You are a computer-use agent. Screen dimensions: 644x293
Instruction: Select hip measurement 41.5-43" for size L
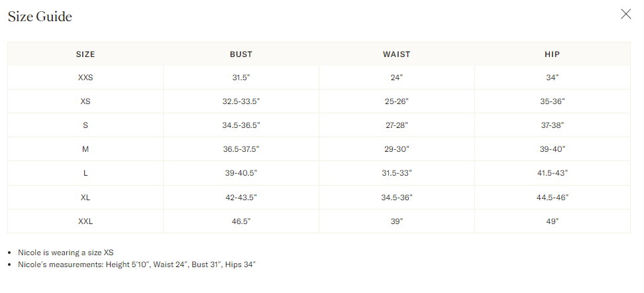(552, 173)
